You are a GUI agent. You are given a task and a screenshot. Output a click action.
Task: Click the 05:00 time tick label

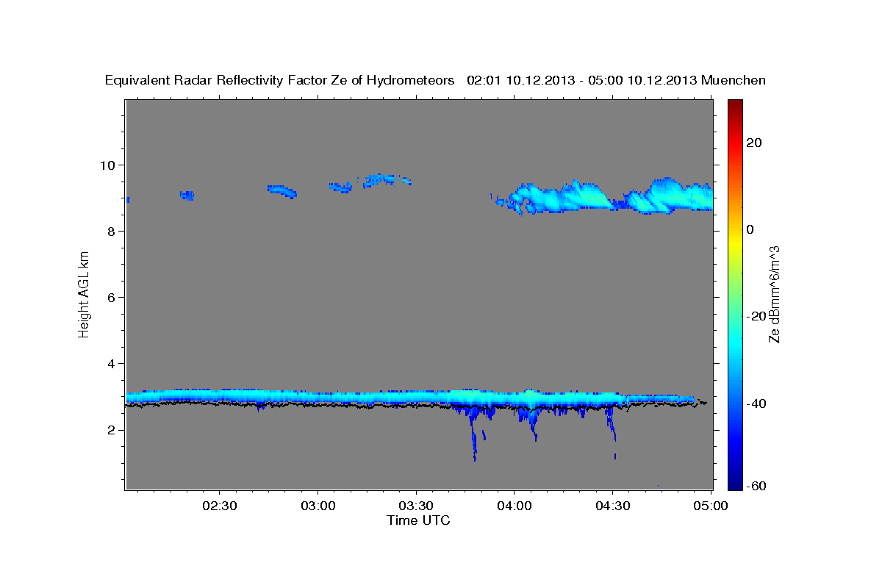click(x=711, y=506)
